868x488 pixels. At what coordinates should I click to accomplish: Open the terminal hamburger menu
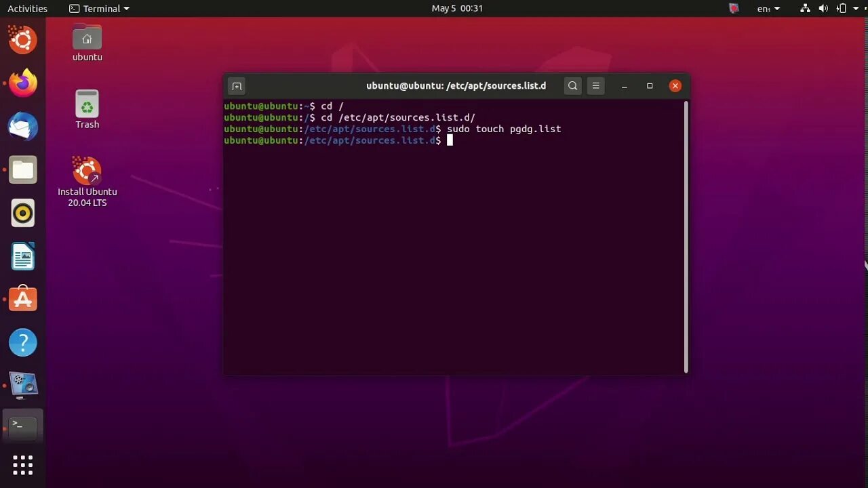(x=595, y=86)
